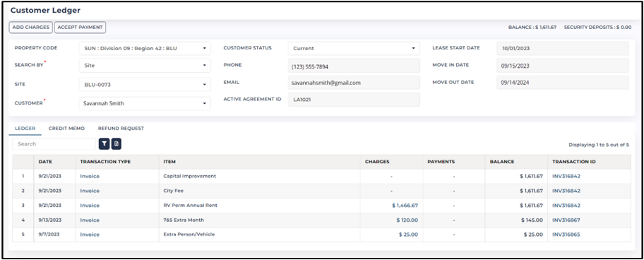The height and width of the screenshot is (260, 644).
Task: Select the RV Perm Annual Rent cell
Action: coord(260,206)
